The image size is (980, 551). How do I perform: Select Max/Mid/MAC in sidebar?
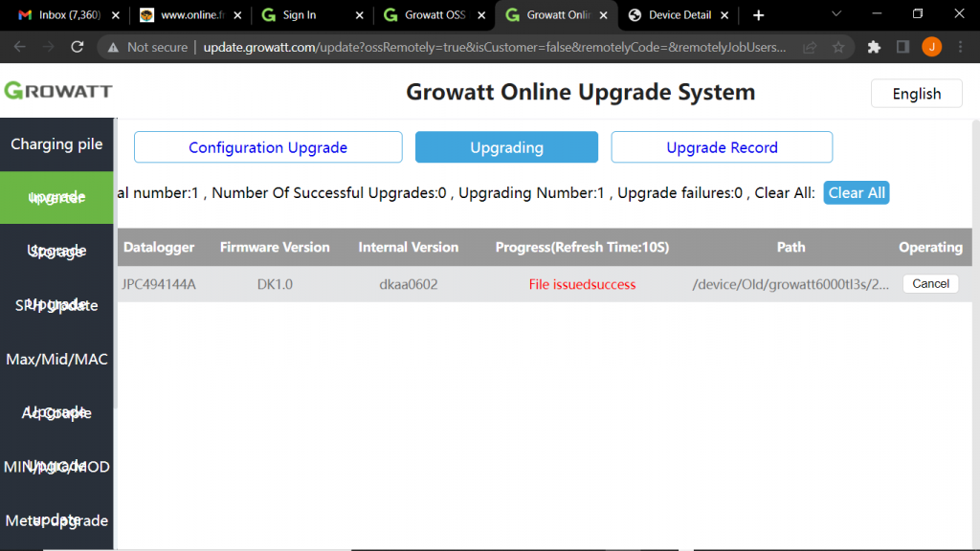coord(56,360)
